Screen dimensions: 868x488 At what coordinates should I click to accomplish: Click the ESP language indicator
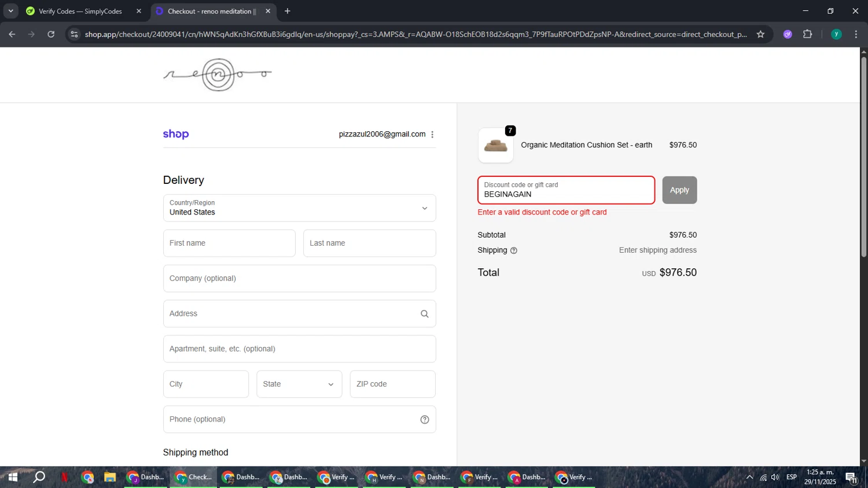(792, 478)
